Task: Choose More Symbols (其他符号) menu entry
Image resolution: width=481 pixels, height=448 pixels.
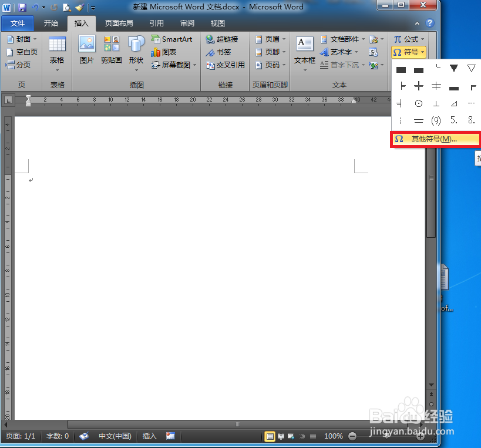Action: coord(436,139)
